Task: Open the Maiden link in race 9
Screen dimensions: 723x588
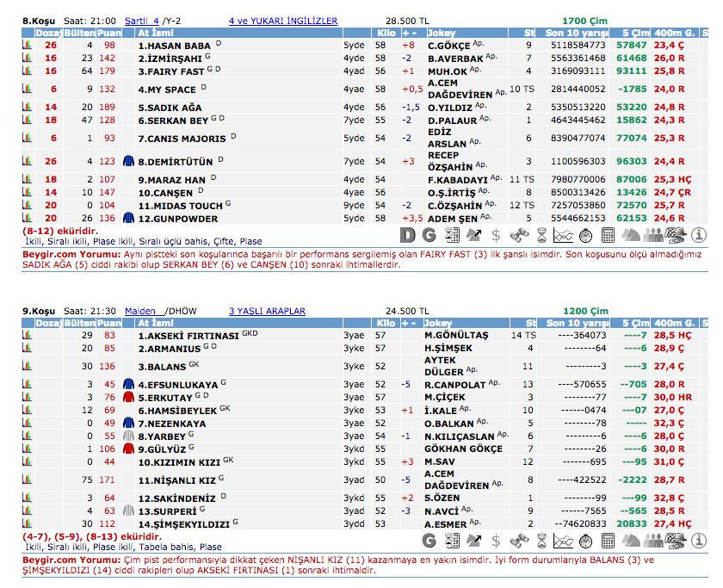Action: tap(139, 311)
